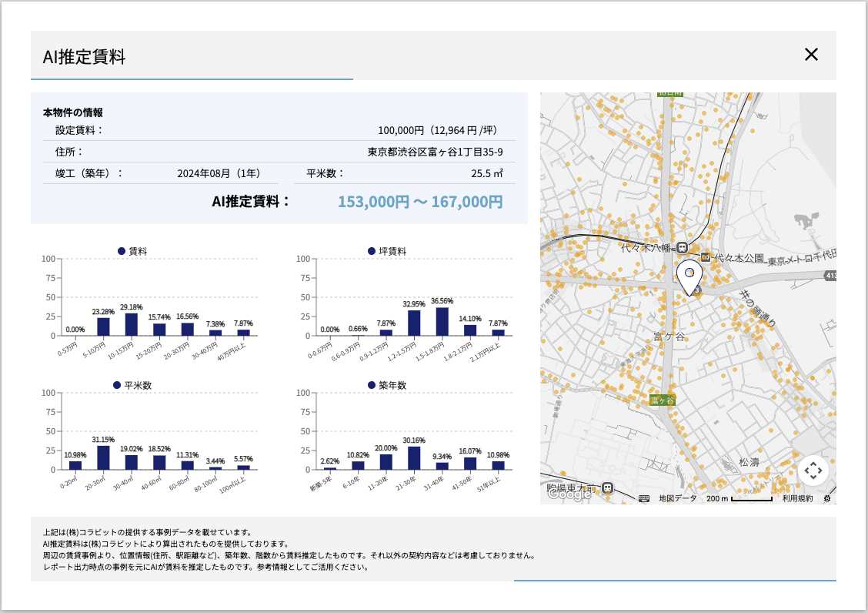Click the 21-30年 bar showing 30.16%
Viewport: 868px width, 613px height.
tap(414, 458)
